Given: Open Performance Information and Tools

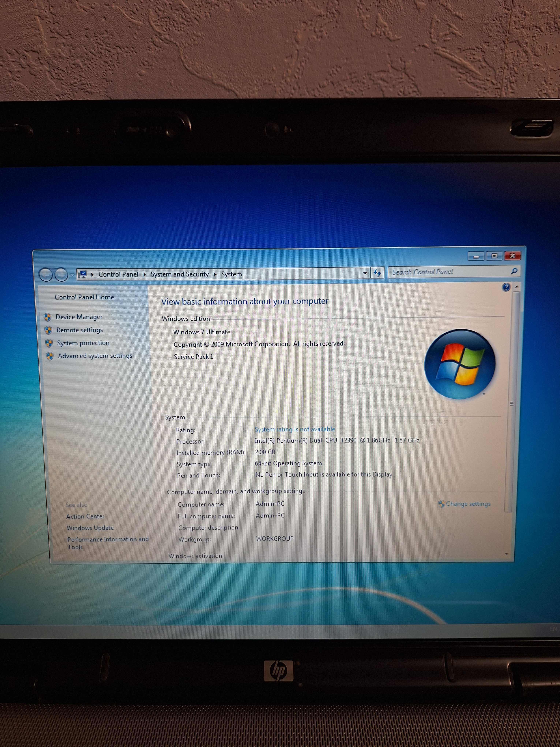Looking at the screenshot, I should click(x=108, y=543).
